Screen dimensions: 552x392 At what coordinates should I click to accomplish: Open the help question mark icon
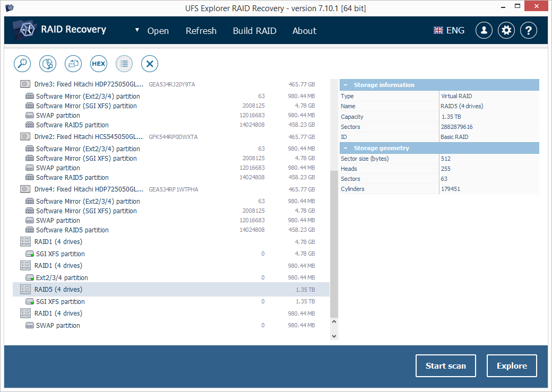click(x=529, y=31)
